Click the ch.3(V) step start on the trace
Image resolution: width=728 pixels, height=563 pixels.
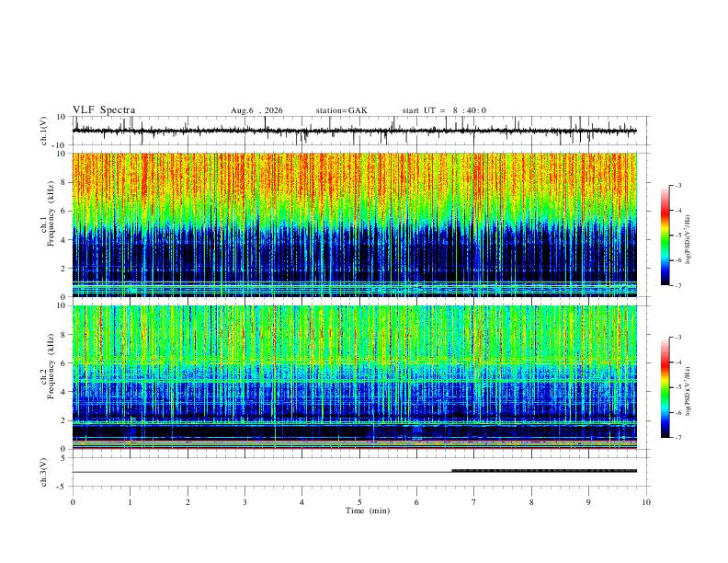[452, 471]
